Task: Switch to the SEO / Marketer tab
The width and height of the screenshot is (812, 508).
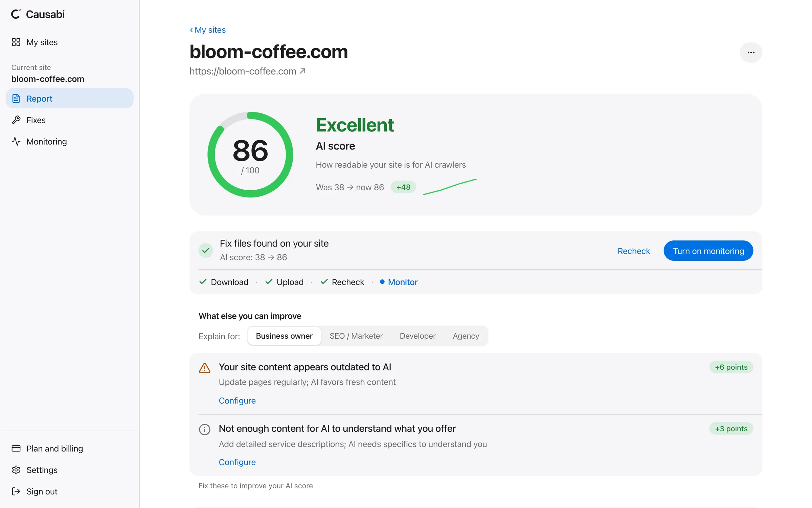Action: pyautogui.click(x=356, y=336)
